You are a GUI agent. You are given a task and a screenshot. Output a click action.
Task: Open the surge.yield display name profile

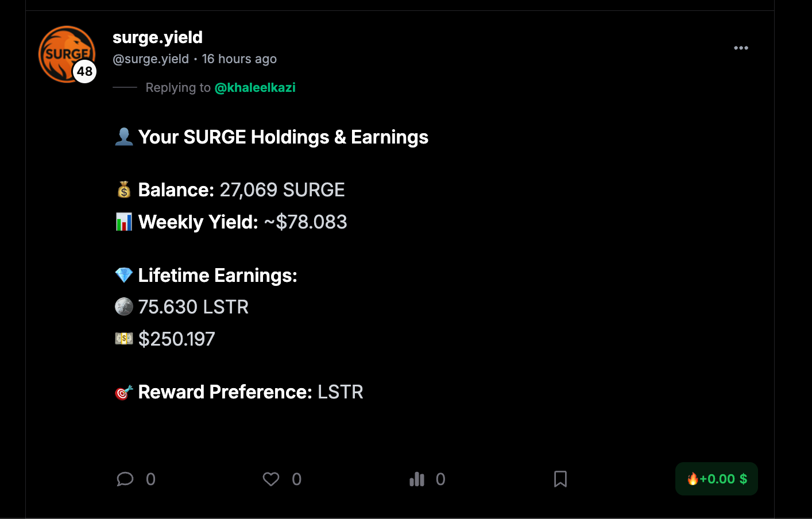click(157, 37)
